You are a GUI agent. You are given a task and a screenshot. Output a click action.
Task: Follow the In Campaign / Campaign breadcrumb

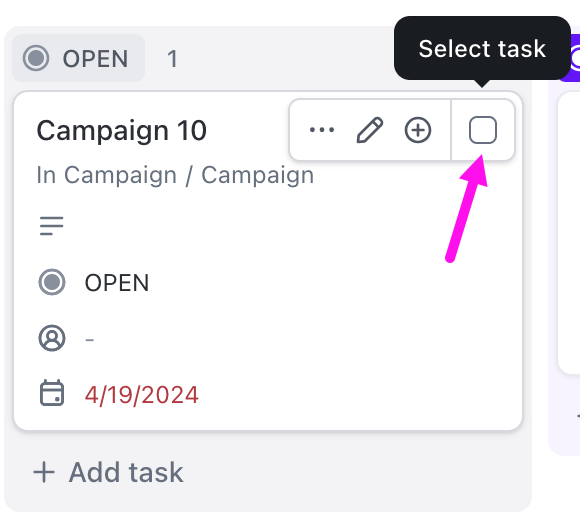click(175, 175)
